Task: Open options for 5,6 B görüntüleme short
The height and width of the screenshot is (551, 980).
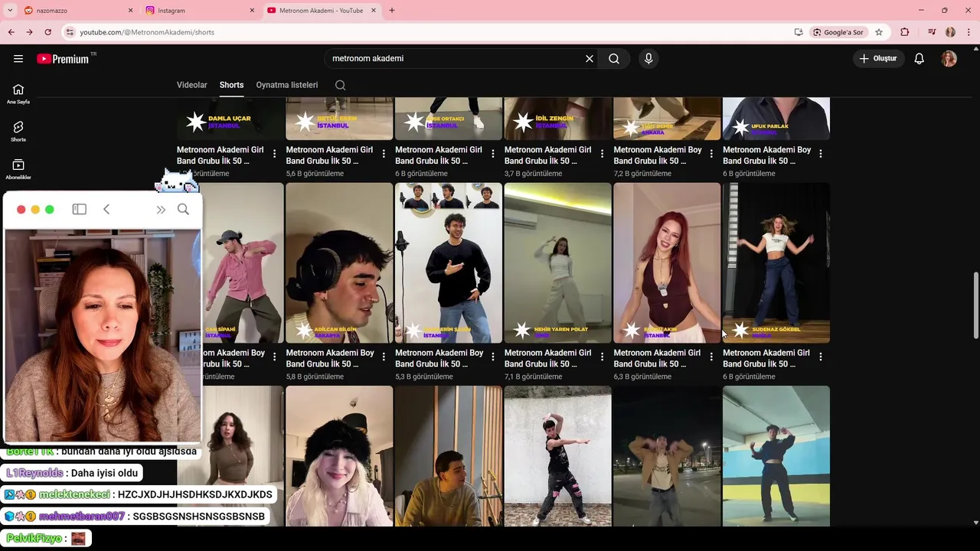Action: (384, 154)
